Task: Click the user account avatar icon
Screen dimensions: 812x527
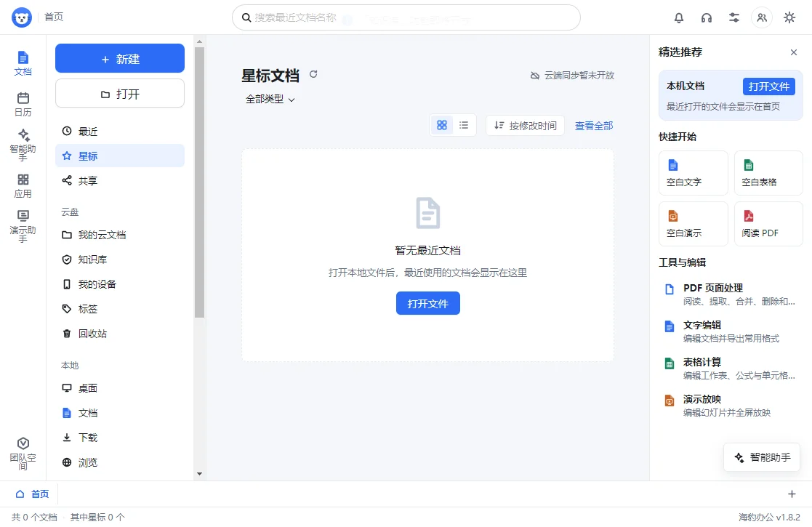Action: pyautogui.click(x=762, y=17)
